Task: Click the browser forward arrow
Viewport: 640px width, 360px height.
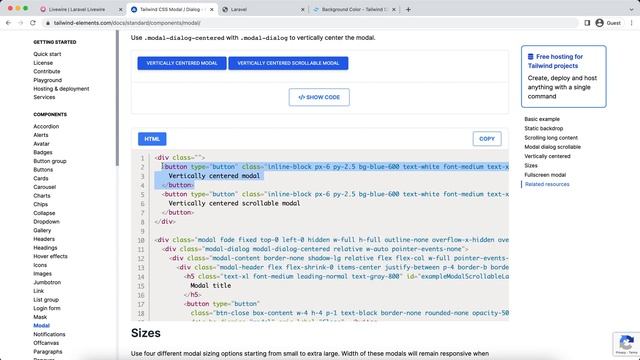Action: (x=20, y=23)
